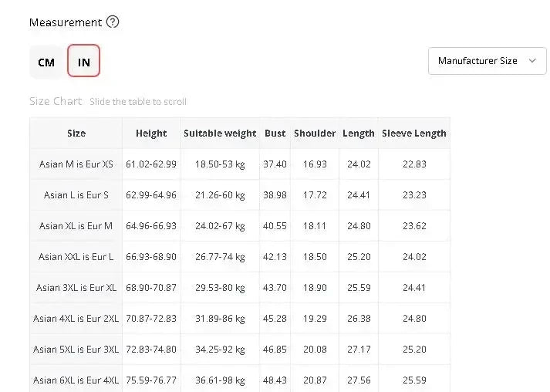Screen dimensions: 550x392
Task: Select the Asian 5XL is Eur 3XL row
Action: 76,350
